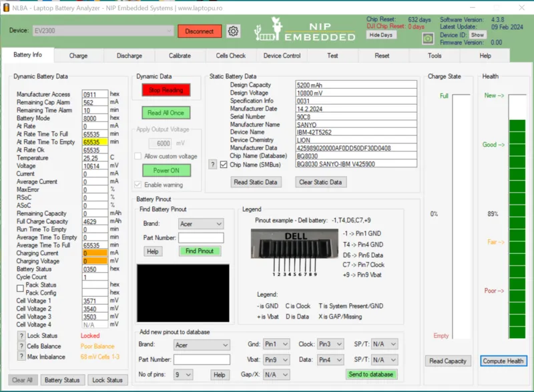The height and width of the screenshot is (392, 534).
Task: Open the Device dropdown showing EV2300
Action: (103, 31)
